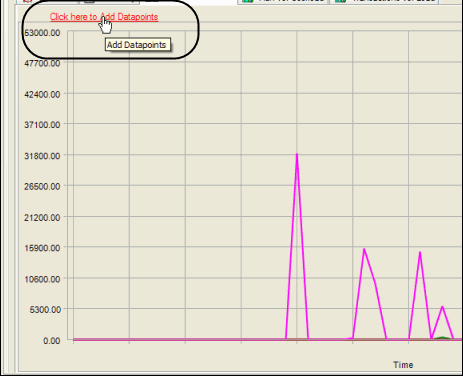The width and height of the screenshot is (463, 376).
Task: Open the first chart tab at top right
Action: tap(283, 1)
